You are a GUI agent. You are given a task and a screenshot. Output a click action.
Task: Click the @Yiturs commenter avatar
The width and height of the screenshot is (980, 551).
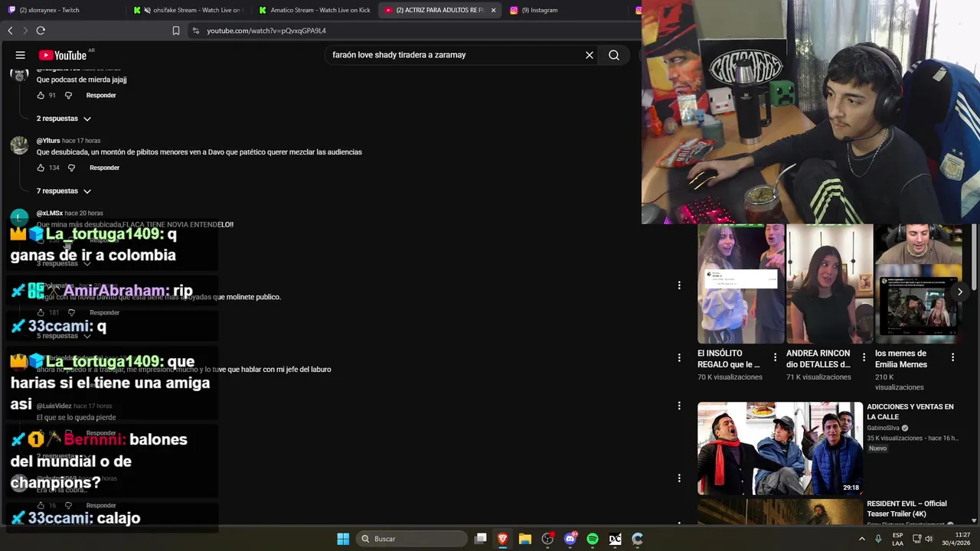point(19,145)
